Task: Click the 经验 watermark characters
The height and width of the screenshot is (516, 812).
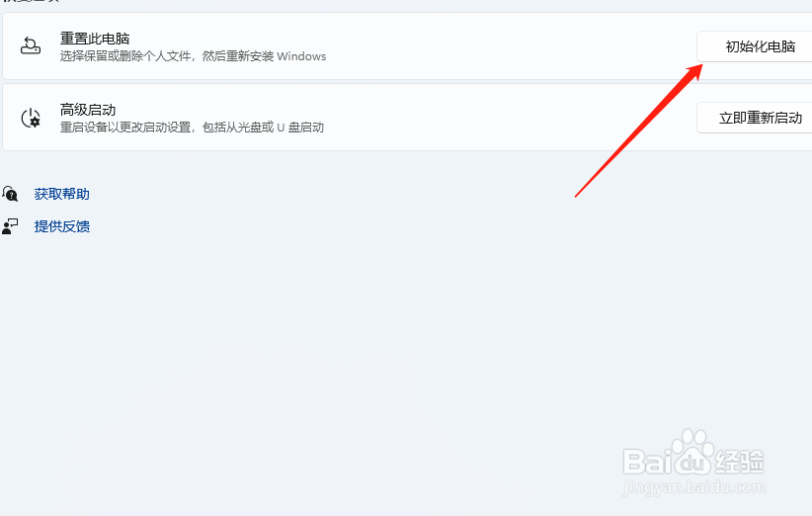Action: [740, 461]
